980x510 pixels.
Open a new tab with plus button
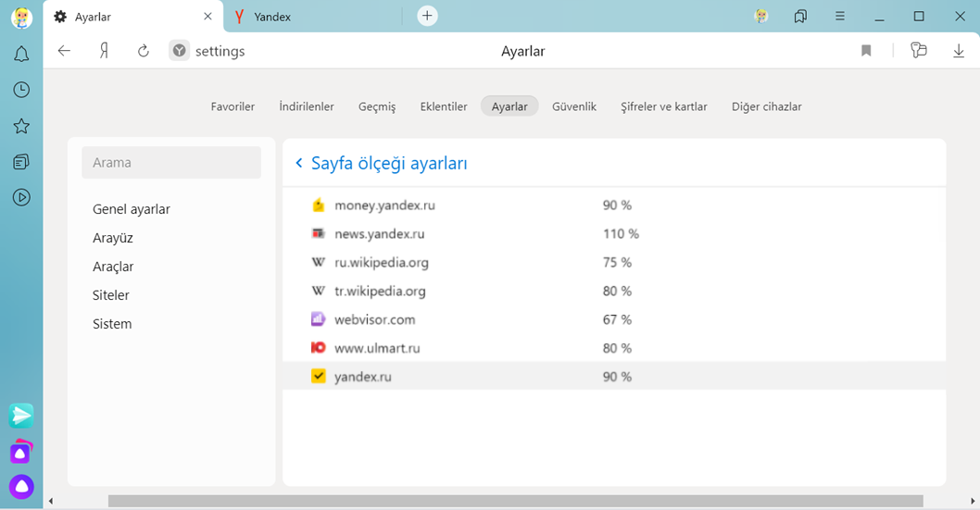(428, 17)
